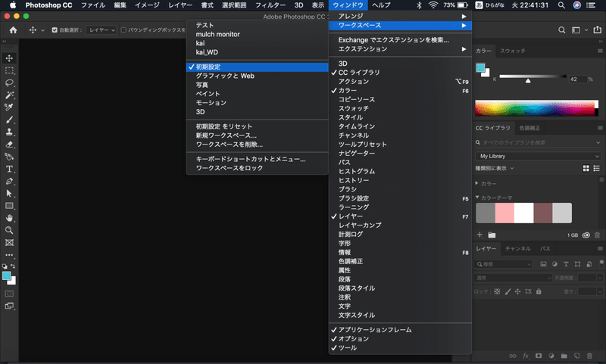Click ワークスペースをロック entry
This screenshot has height=364, width=606.
click(257, 168)
